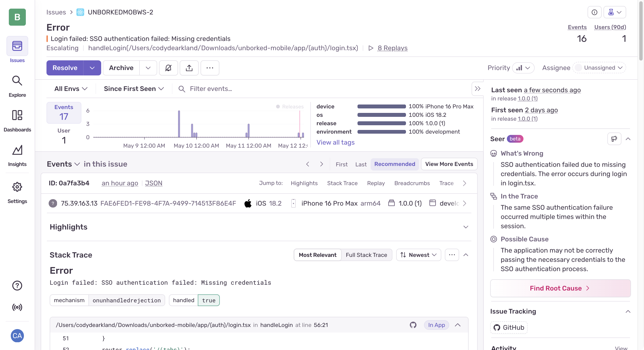644x350 pixels.
Task: Collapse the login.tsx stack frame
Action: 458,325
